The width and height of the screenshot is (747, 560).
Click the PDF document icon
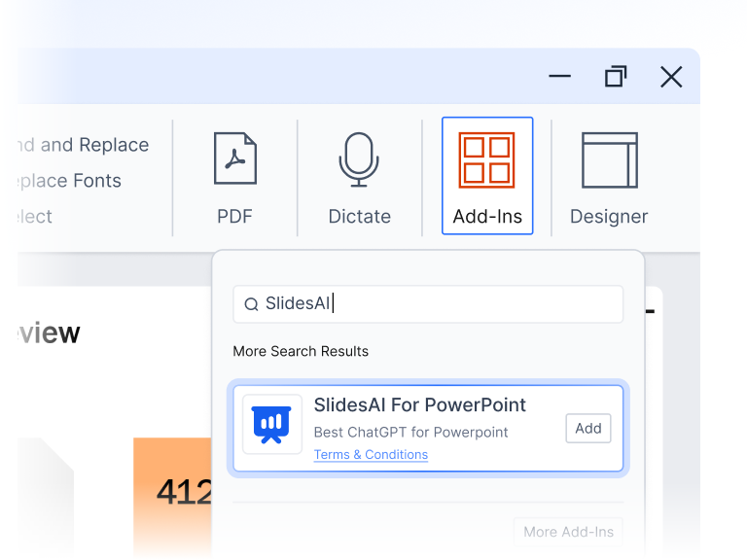coord(234,159)
